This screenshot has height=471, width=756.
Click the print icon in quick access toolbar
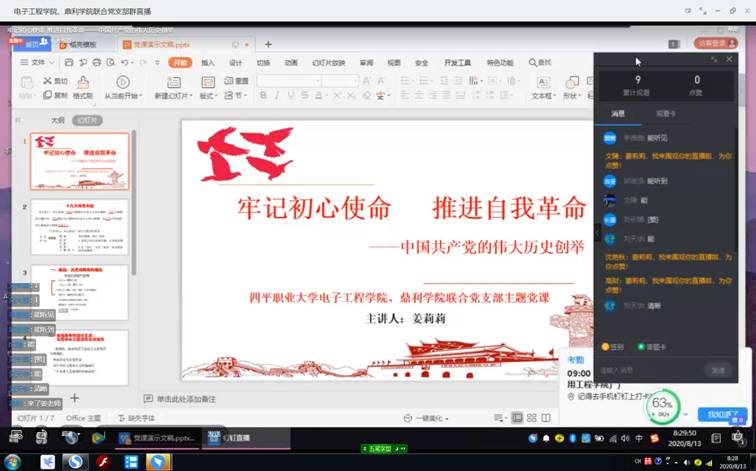[96, 63]
